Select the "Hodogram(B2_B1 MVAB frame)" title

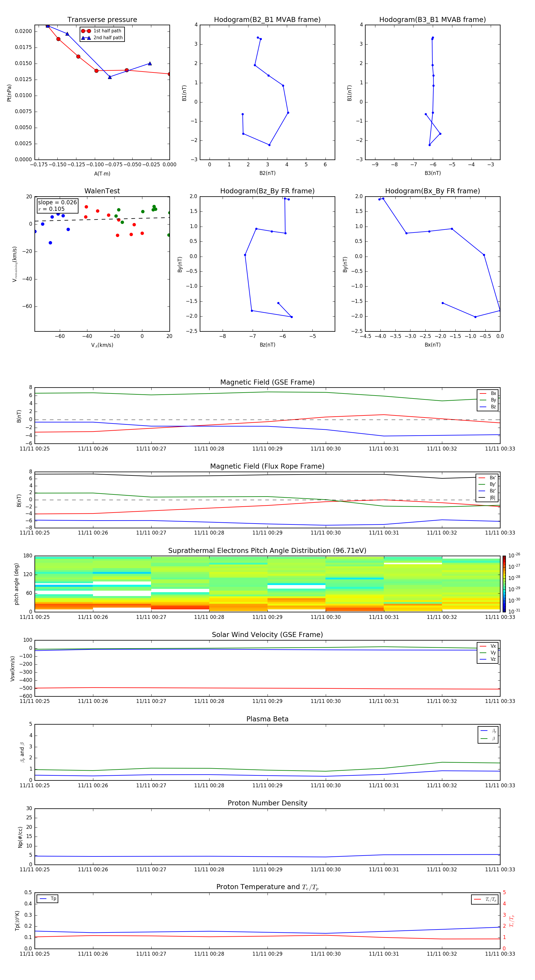[267, 19]
